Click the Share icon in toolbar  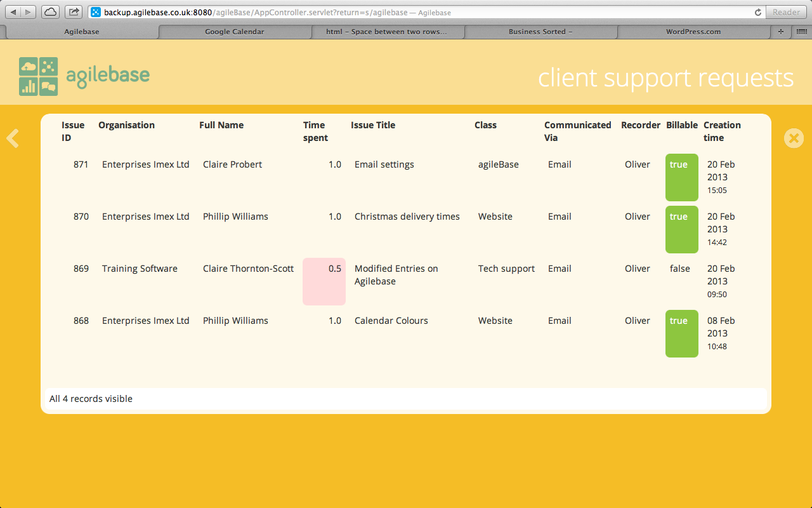(74, 12)
